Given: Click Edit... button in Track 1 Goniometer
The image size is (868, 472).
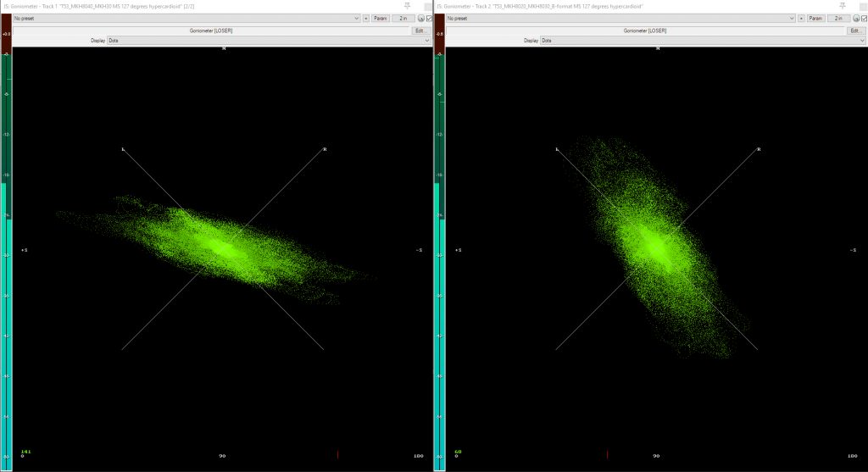Looking at the screenshot, I should click(421, 31).
